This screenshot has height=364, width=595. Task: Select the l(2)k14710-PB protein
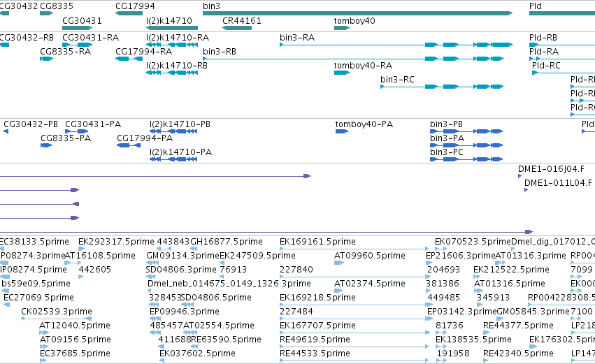coord(173,131)
